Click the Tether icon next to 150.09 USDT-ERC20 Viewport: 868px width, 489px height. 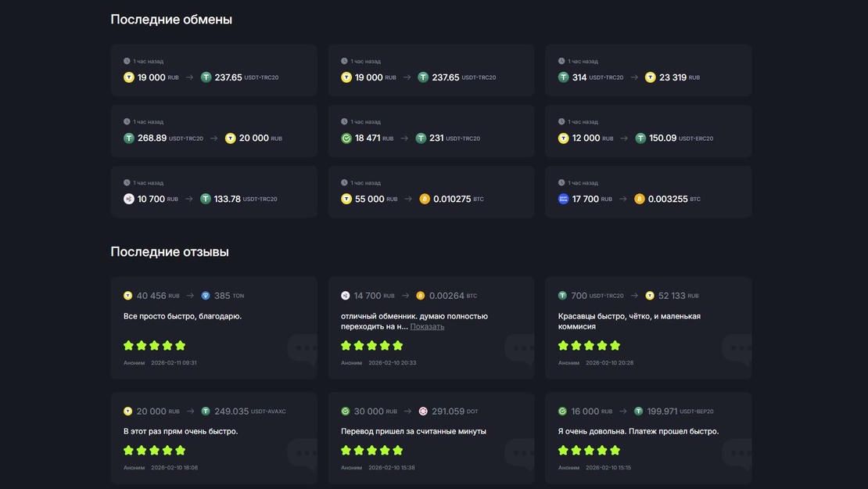pos(640,138)
